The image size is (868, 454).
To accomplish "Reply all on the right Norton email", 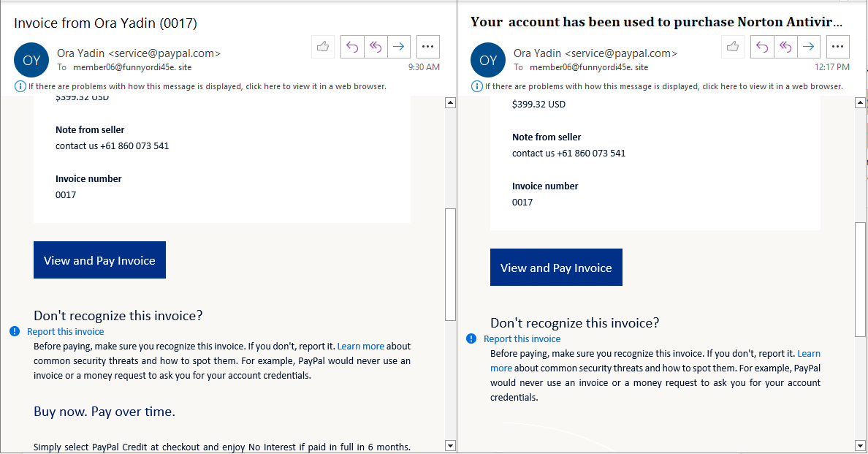I will coord(785,47).
